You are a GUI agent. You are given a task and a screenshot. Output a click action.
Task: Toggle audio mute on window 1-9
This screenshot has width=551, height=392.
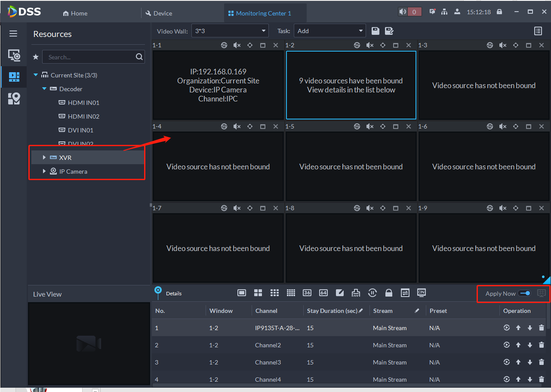(x=503, y=208)
